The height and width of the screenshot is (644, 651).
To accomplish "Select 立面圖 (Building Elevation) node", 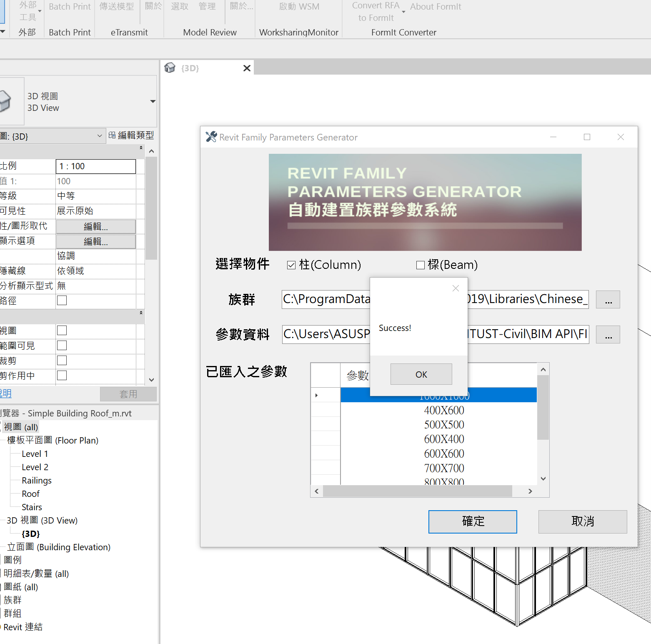I will 59,547.
